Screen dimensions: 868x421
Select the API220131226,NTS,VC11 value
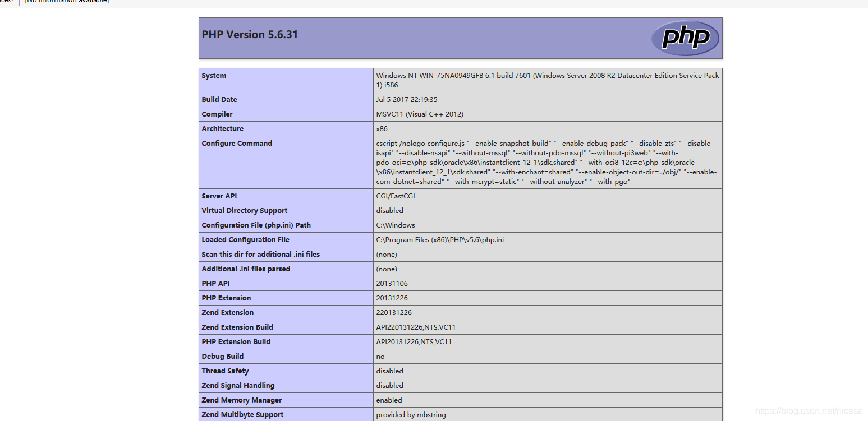416,327
